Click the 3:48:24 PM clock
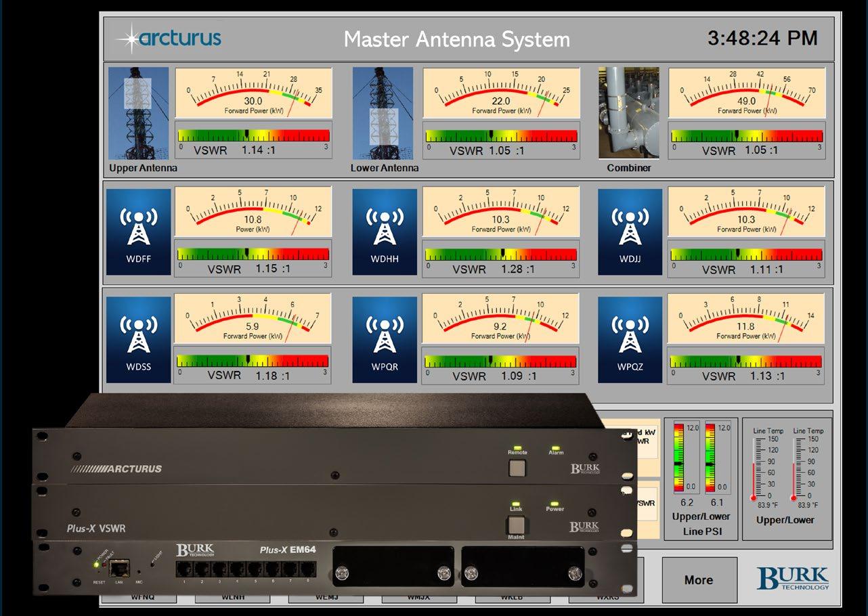868x616 pixels. coord(762,38)
